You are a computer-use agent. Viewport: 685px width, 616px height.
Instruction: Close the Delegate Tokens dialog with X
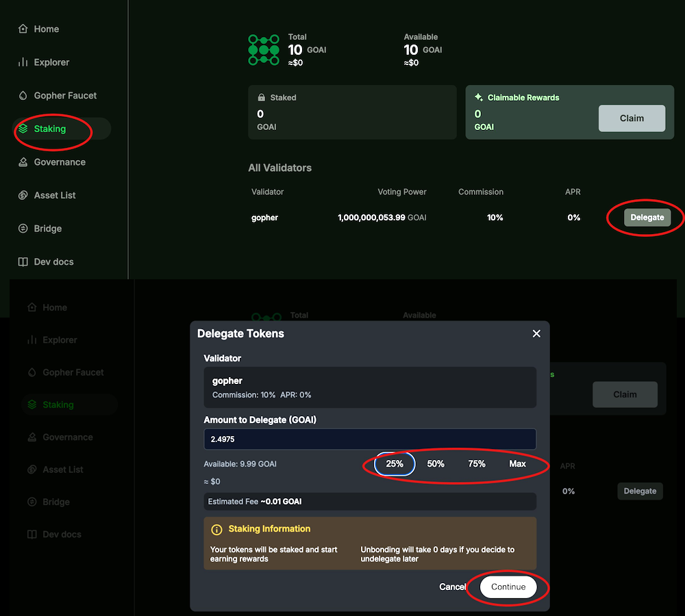[536, 333]
